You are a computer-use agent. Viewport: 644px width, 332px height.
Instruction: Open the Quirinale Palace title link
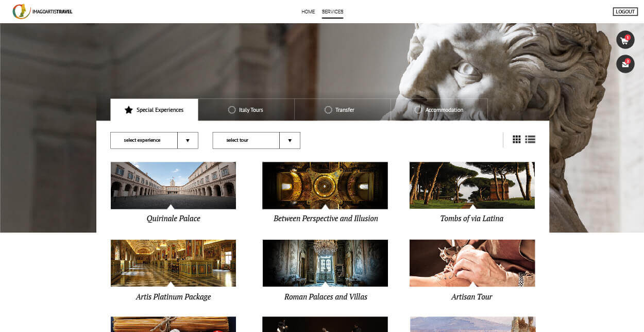(x=173, y=219)
